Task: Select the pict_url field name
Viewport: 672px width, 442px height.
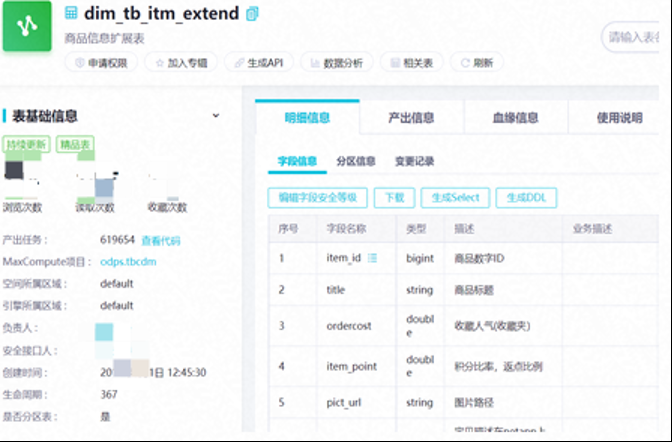Action: (x=344, y=403)
